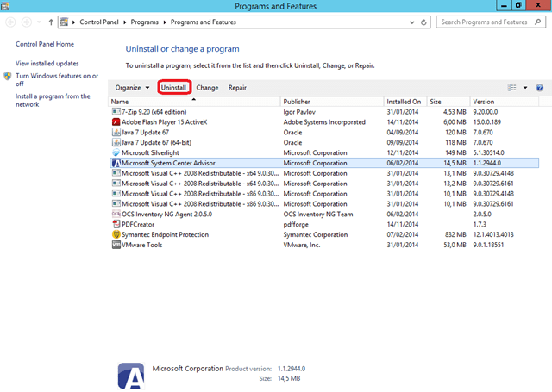The image size is (552, 392).
Task: Click the Control Panel icon in address bar
Action: coord(64,22)
